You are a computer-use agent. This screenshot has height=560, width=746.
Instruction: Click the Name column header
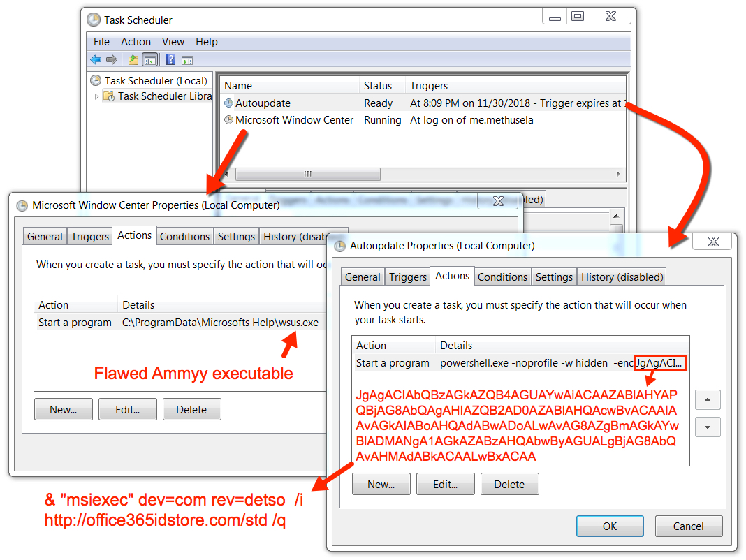(x=290, y=86)
